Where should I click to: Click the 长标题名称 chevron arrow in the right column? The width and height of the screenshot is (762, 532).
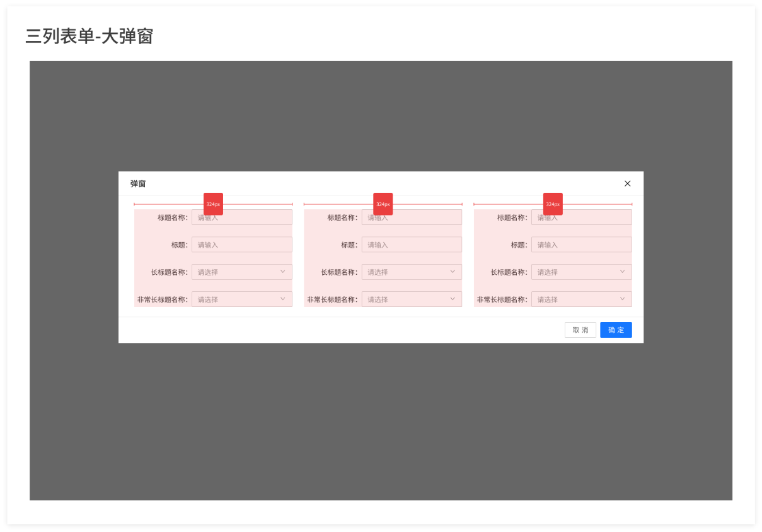click(x=622, y=272)
